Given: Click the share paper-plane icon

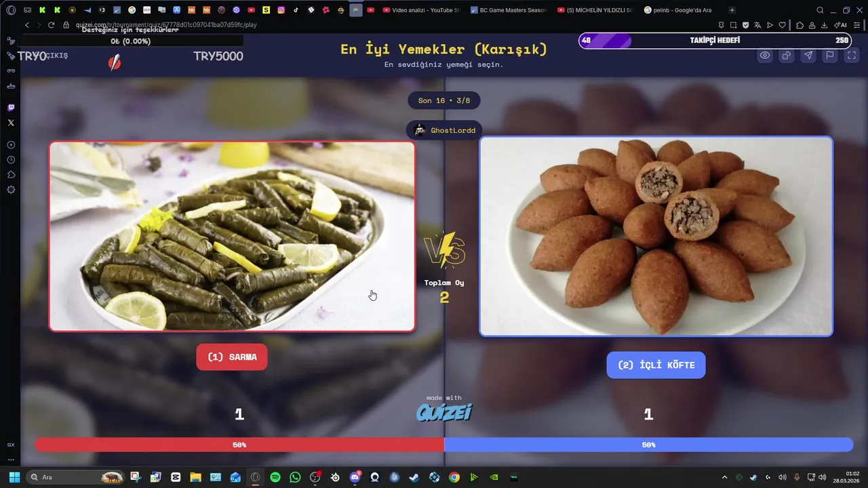Looking at the screenshot, I should click(808, 56).
